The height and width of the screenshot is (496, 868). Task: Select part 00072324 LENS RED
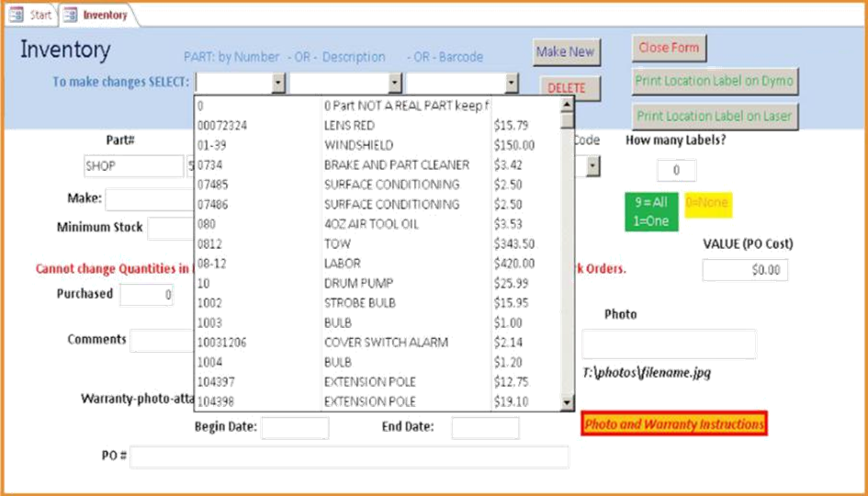tap(378, 126)
